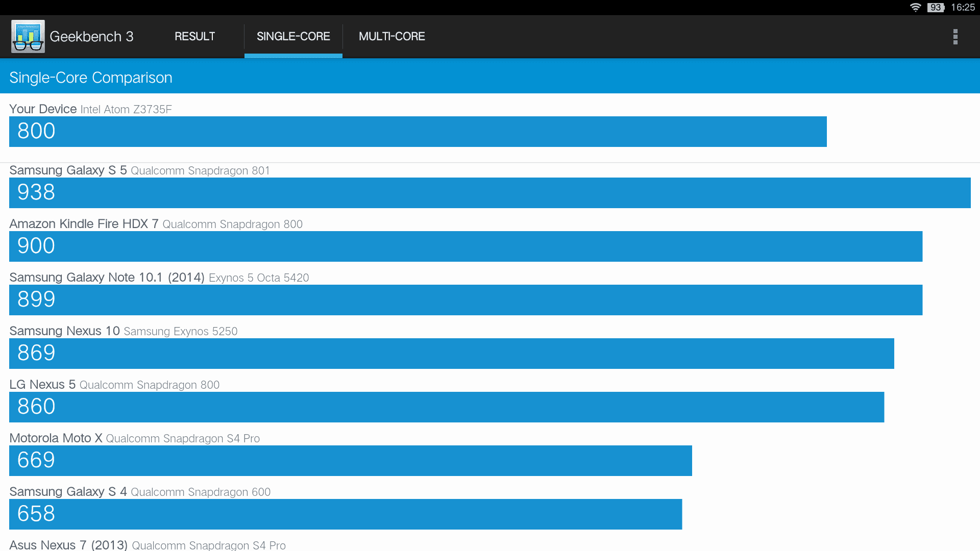This screenshot has width=980, height=551.
Task: Select the SINGLE-CORE tab
Action: (293, 36)
